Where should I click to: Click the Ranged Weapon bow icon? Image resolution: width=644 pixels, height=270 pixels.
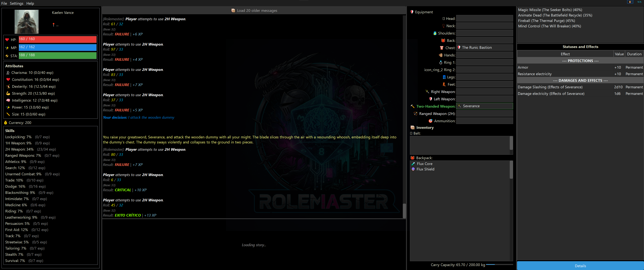[416, 114]
